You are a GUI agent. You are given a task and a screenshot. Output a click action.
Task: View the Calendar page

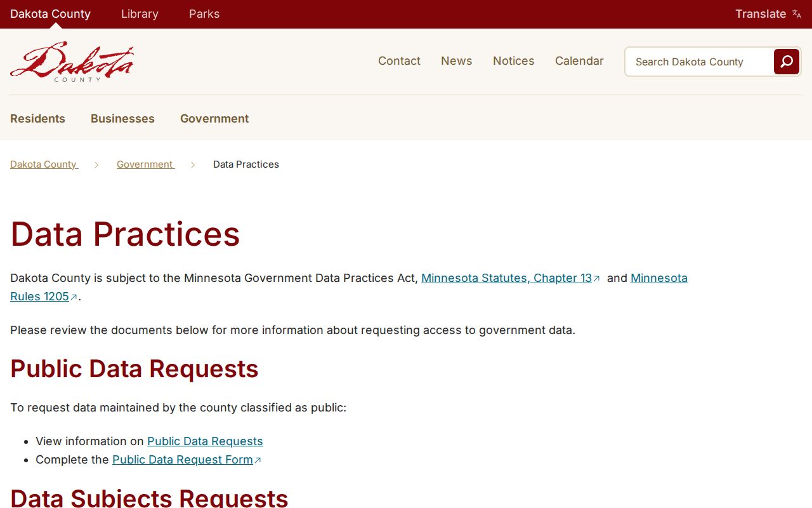tap(579, 61)
